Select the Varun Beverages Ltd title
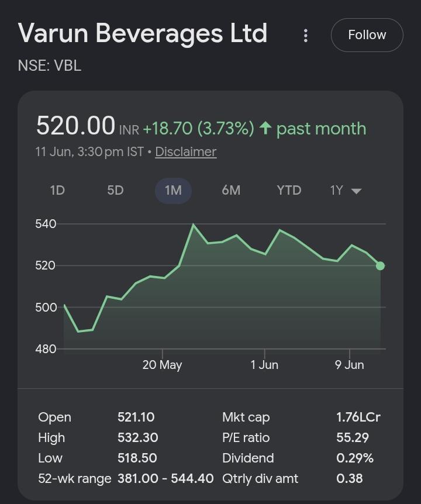 pos(143,33)
